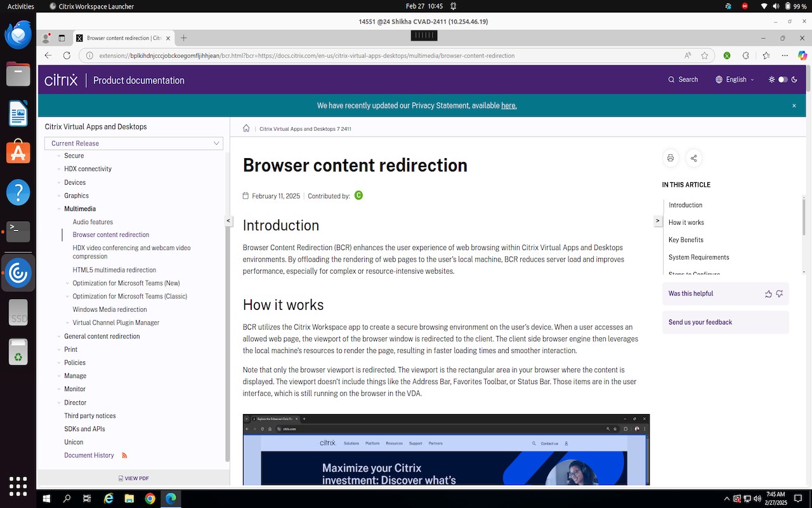The height and width of the screenshot is (508, 812).
Task: Expand the Virtual Channel Plugin Manager node
Action: [68, 323]
